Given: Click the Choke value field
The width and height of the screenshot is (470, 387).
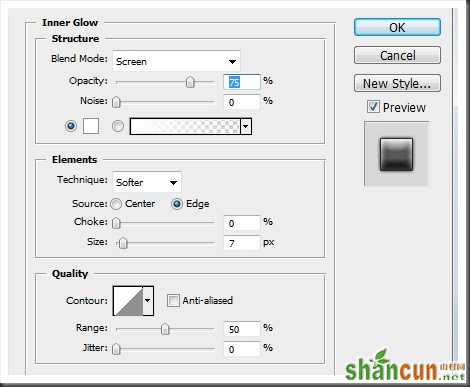Looking at the screenshot, I should pos(242,223).
